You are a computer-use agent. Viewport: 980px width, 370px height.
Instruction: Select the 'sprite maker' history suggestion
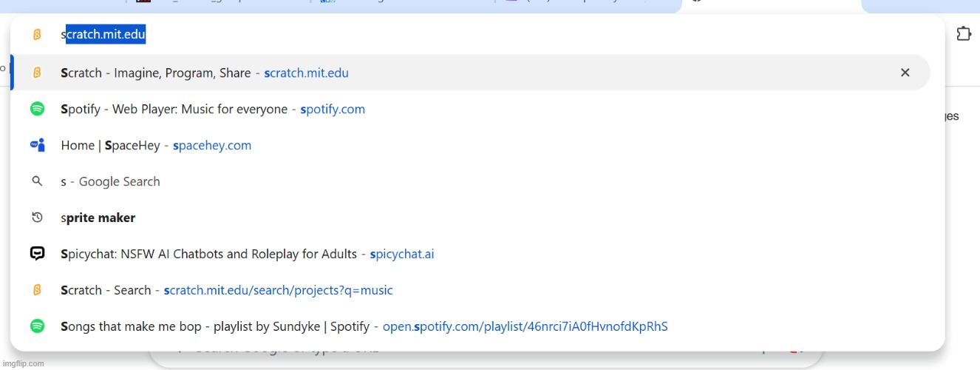click(x=470, y=218)
